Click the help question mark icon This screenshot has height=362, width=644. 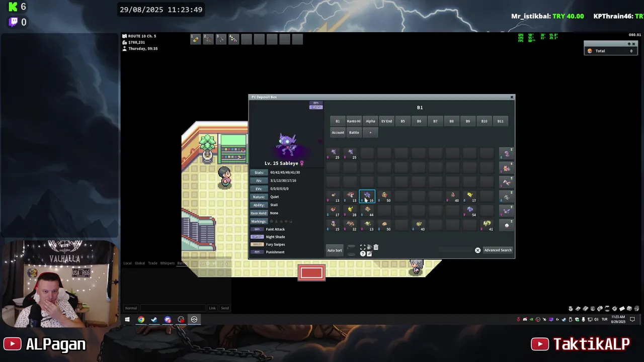coord(363,253)
